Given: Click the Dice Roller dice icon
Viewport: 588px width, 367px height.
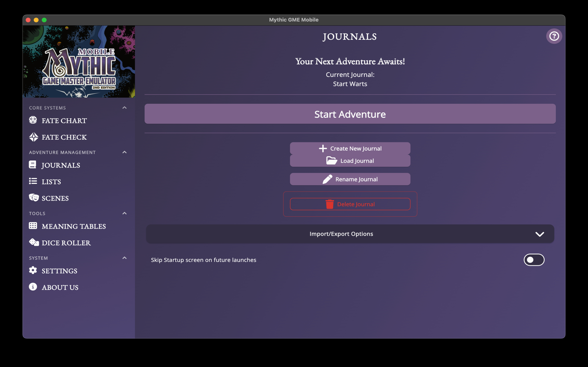Looking at the screenshot, I should point(34,242).
